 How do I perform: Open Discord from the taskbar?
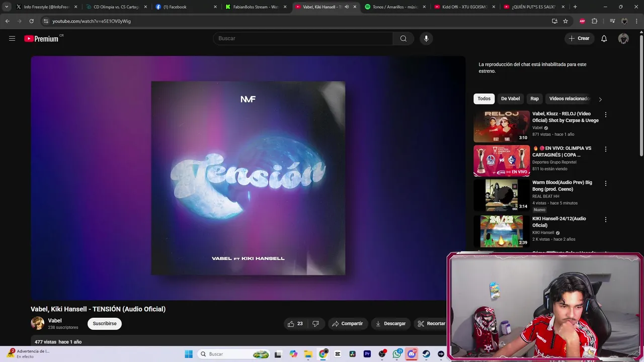tap(412, 354)
